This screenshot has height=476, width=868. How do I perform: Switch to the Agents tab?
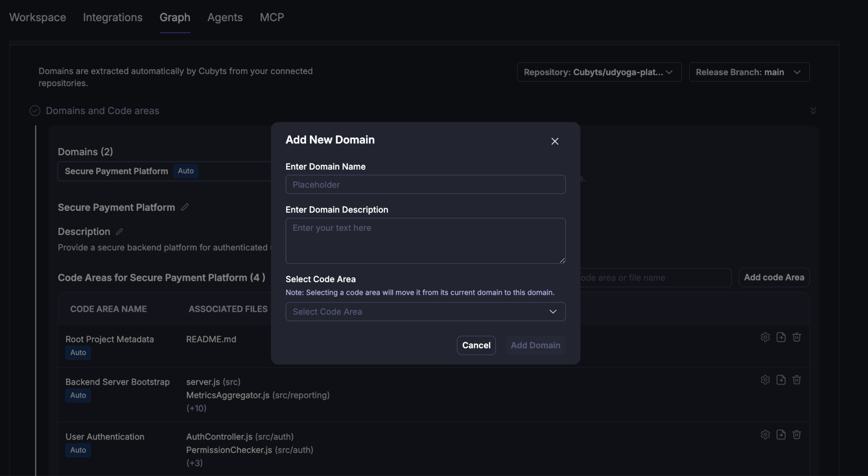tap(225, 17)
